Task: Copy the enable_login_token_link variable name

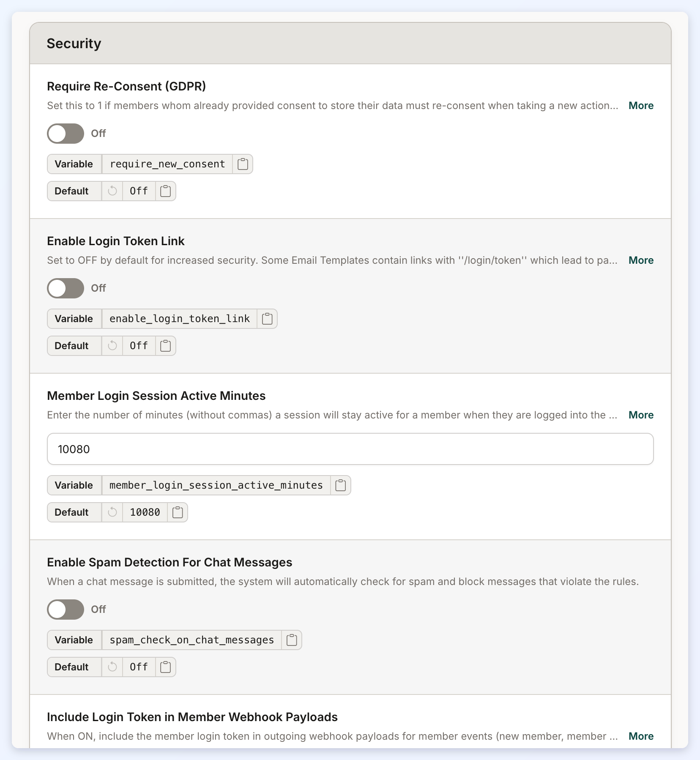Action: pyautogui.click(x=267, y=319)
